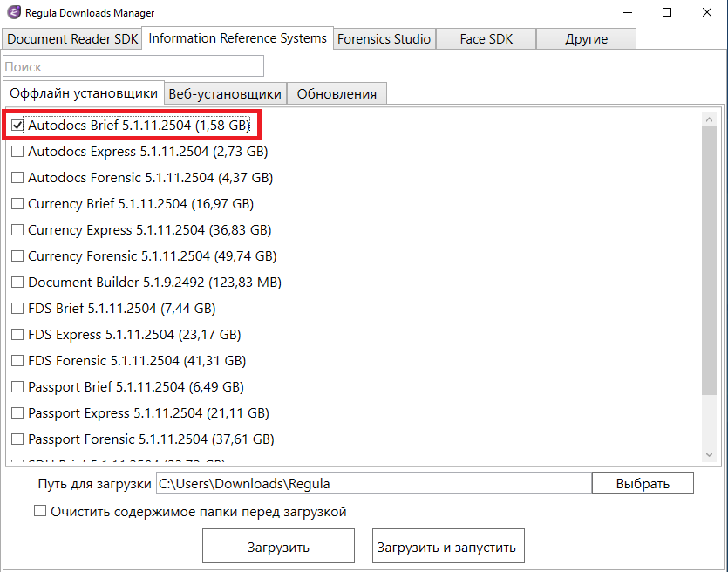Check Currency Forensic 5.1.11.2504 checkbox

17,255
